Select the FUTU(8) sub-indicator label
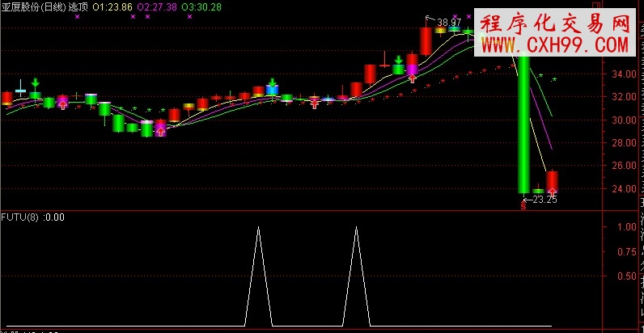The width and height of the screenshot is (644, 333). pyautogui.click(x=20, y=217)
